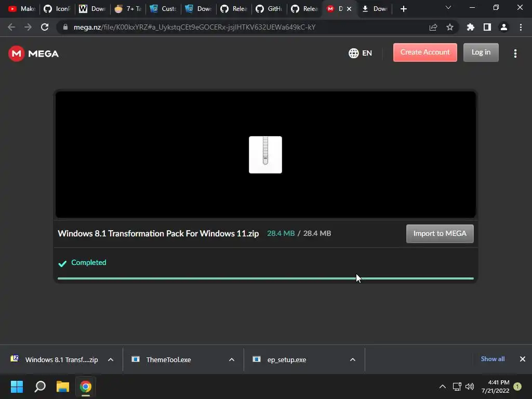Click the browser back arrow
This screenshot has height=399, width=532.
(11, 27)
